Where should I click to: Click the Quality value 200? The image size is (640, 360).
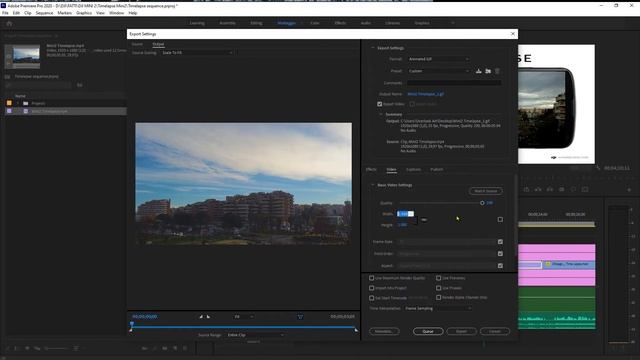click(490, 203)
